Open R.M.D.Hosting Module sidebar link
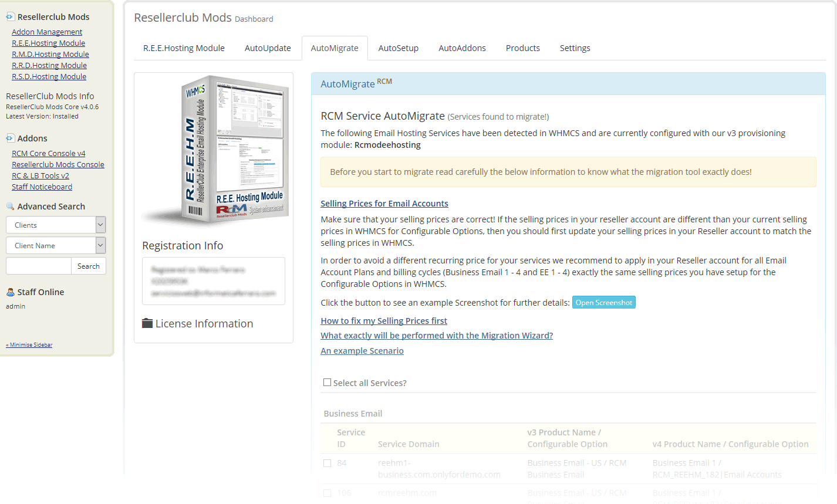This screenshot has height=504, width=837. click(x=50, y=54)
